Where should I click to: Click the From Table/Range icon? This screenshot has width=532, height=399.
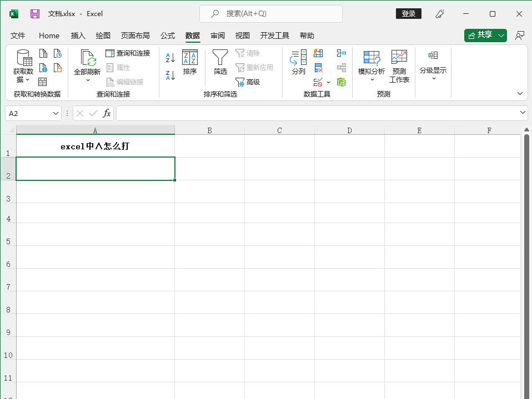(x=42, y=82)
